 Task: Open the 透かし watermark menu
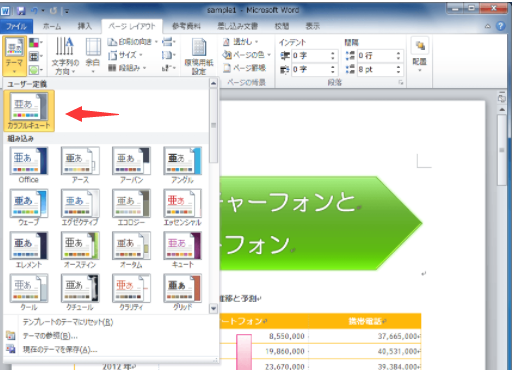coord(240,42)
